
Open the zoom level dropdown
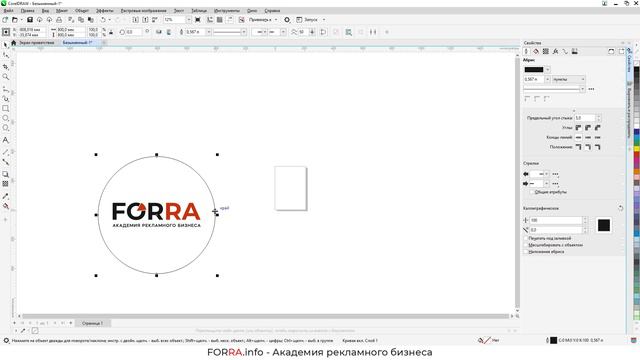[x=189, y=20]
